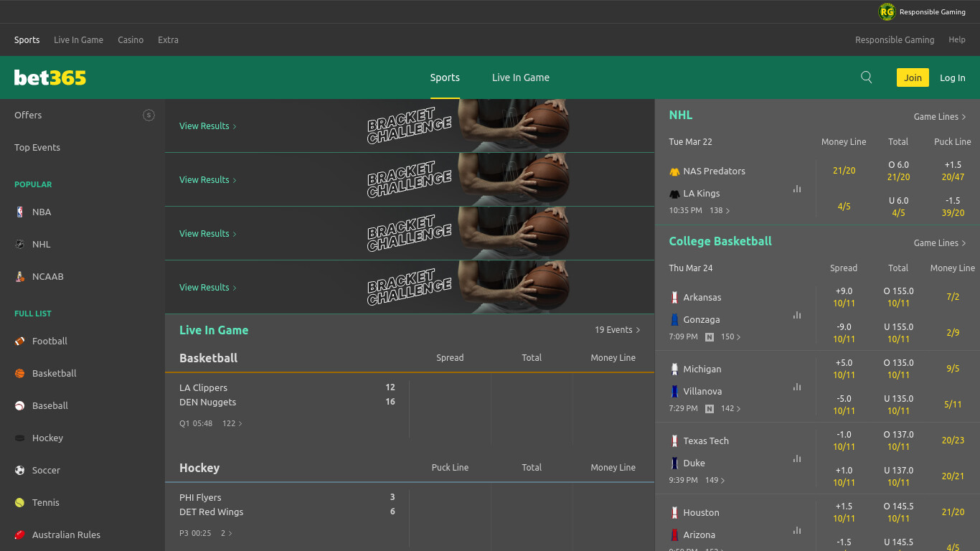Select Gonzaga money line 2/9
Image resolution: width=980 pixels, height=551 pixels.
953,333
